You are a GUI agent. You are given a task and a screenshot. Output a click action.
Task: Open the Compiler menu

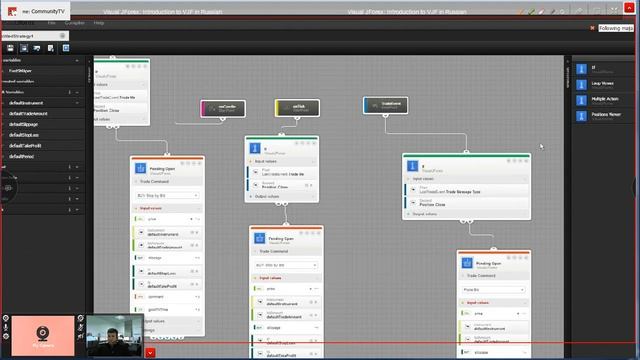75,23
